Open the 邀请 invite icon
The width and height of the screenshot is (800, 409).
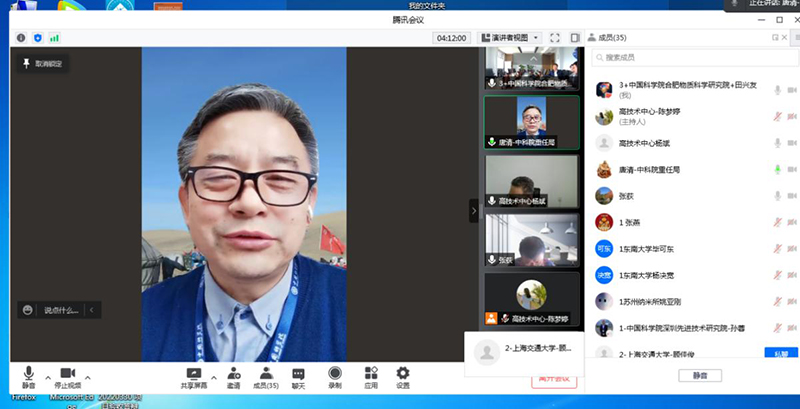(x=233, y=375)
